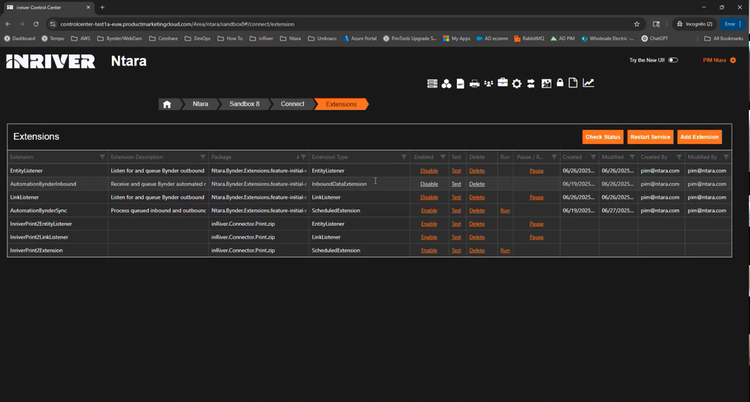750x402 pixels.
Task: Open the line chart statistics icon
Action: pyautogui.click(x=588, y=83)
